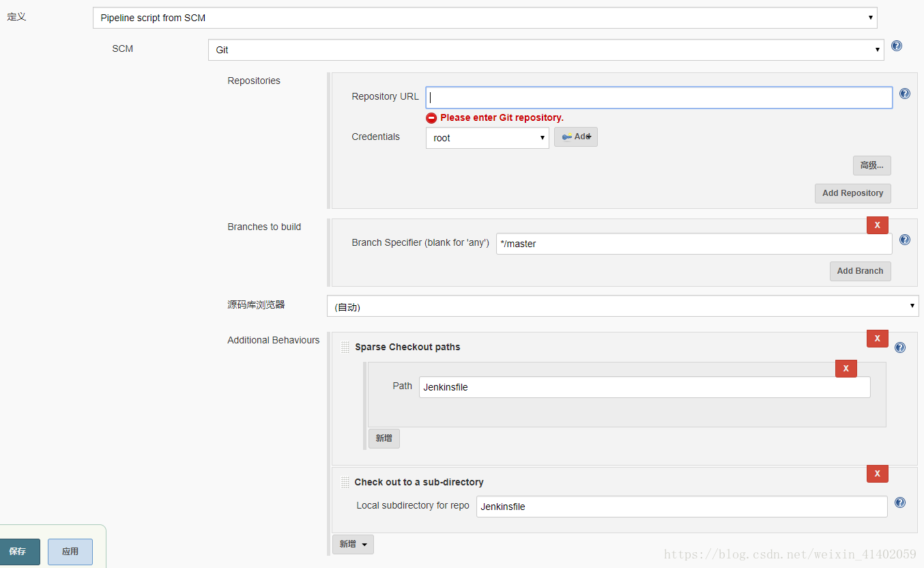Click the Add Branch button
This screenshot has height=568, width=924.
pyautogui.click(x=861, y=271)
